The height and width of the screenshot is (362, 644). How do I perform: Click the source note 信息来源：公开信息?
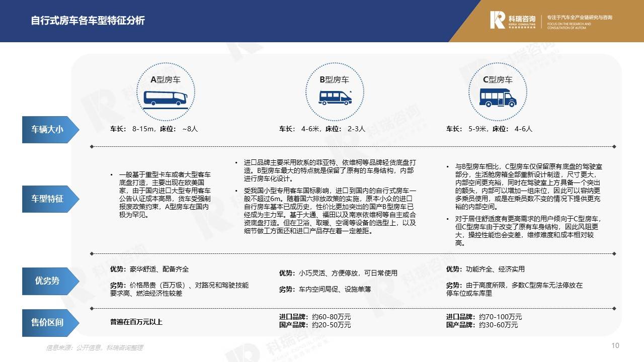[95, 347]
